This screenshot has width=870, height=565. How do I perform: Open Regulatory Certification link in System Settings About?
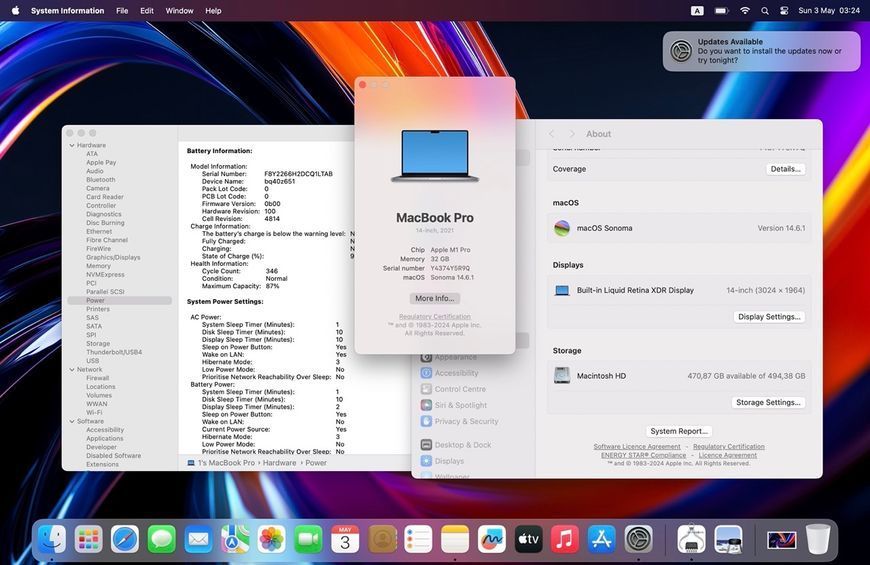tap(729, 446)
